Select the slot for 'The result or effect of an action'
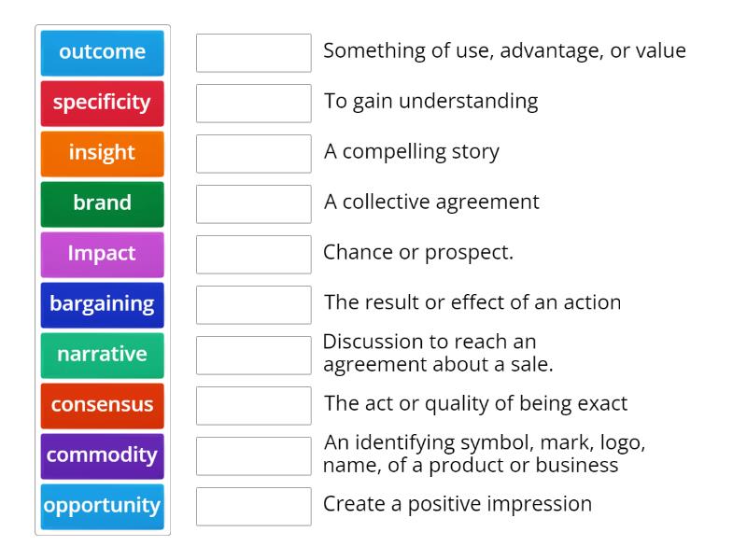747x560 pixels. (x=254, y=304)
